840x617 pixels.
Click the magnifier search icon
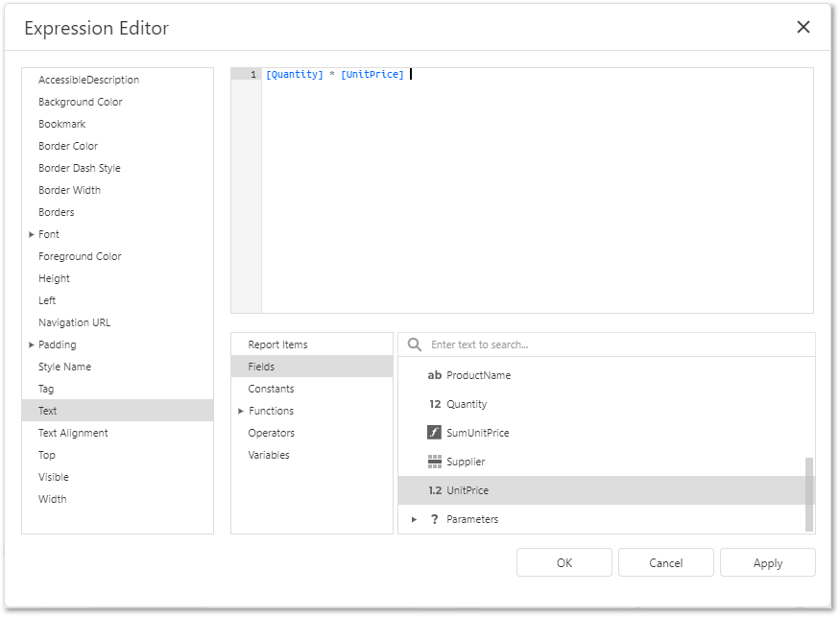click(415, 344)
